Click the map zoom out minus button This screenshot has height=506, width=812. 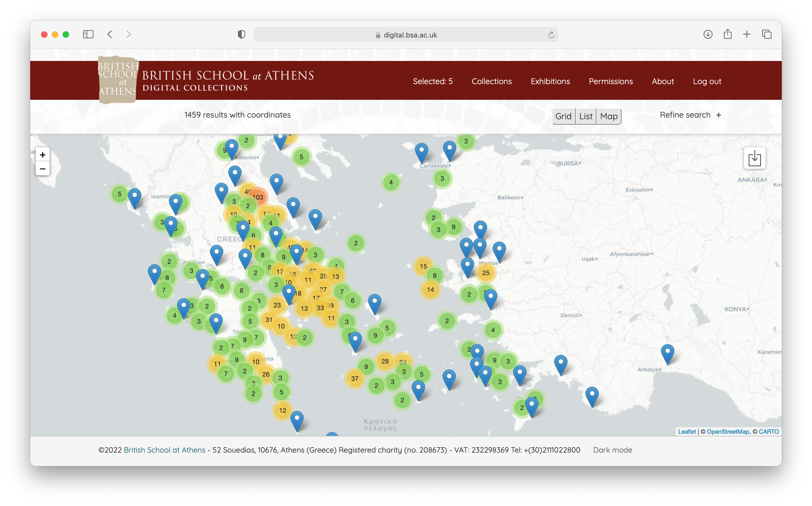[43, 169]
